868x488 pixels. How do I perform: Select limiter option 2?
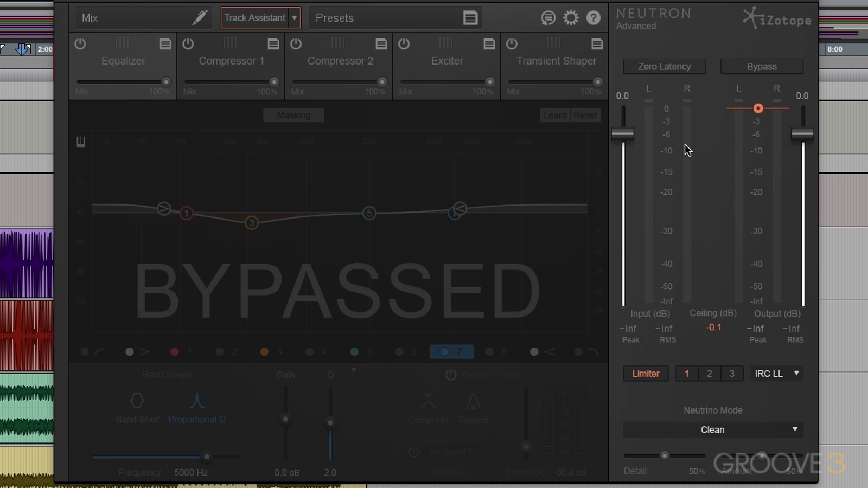pos(709,374)
